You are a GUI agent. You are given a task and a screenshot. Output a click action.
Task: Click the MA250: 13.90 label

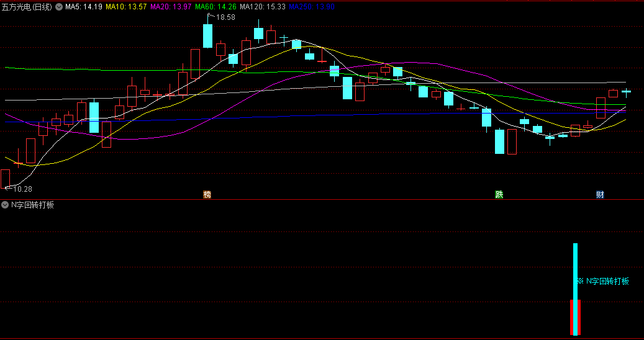click(311, 7)
